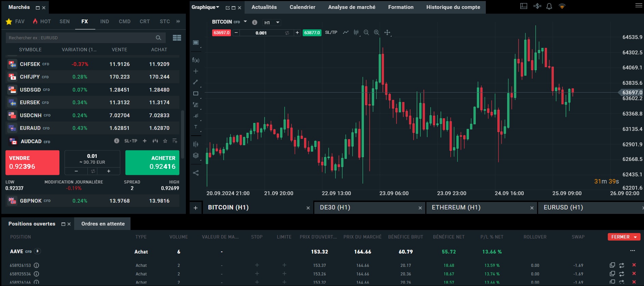The width and height of the screenshot is (644, 286).
Task: Select the crosshair tool in chart sidebar
Action: 196,71
